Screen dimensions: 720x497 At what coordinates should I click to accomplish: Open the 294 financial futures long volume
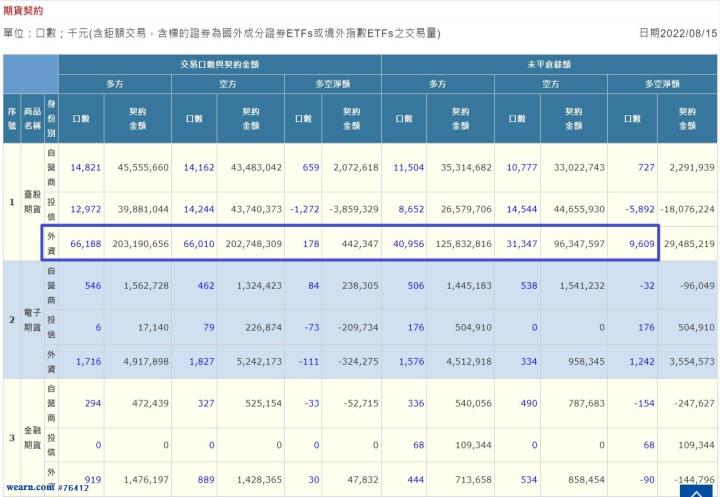coord(92,402)
